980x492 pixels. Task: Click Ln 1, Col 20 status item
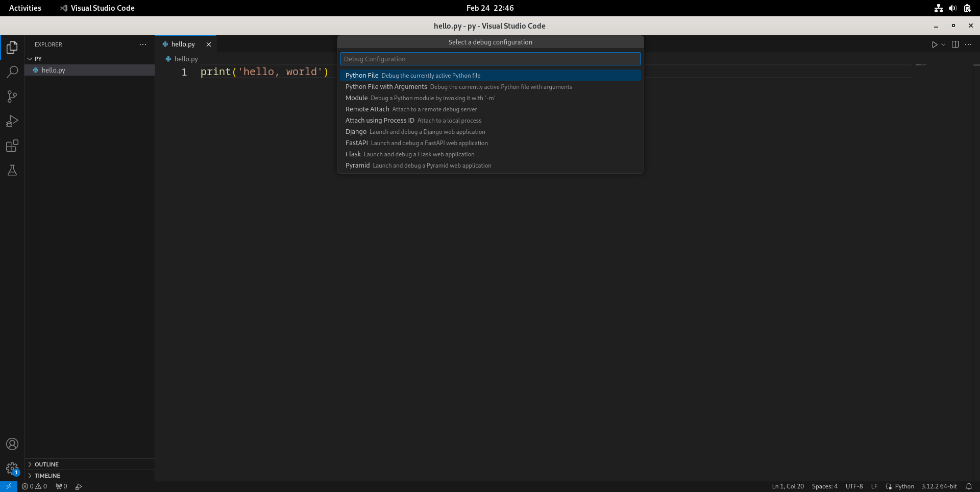point(788,486)
